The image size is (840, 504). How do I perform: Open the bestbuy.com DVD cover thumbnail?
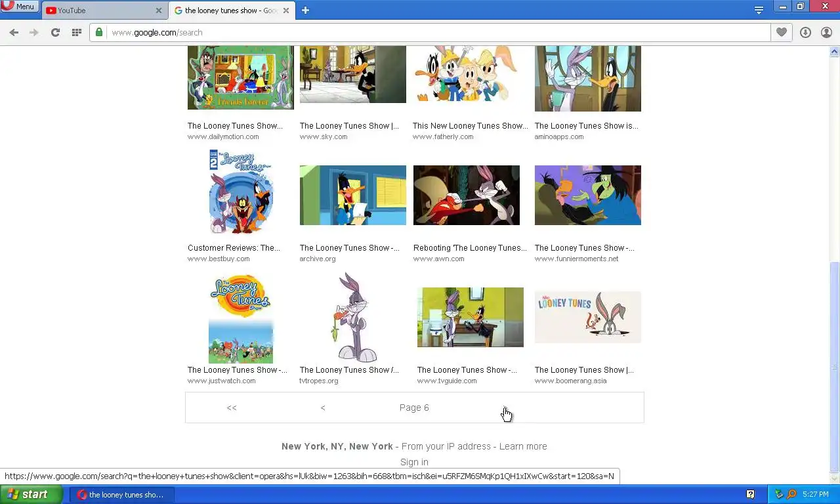241,192
